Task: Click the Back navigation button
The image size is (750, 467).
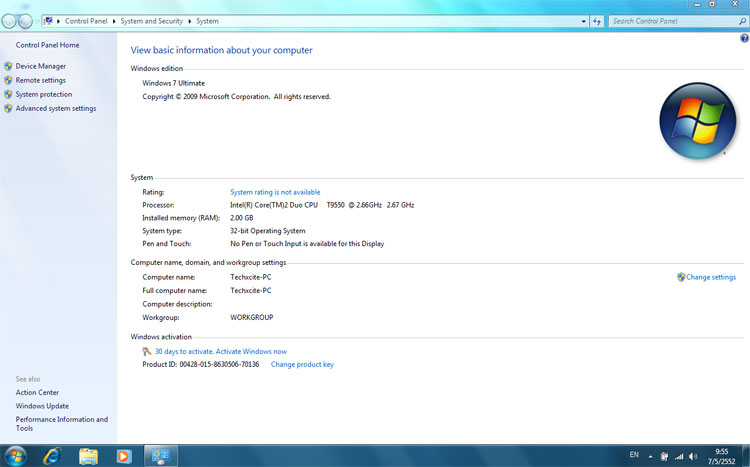Action: (x=9, y=21)
